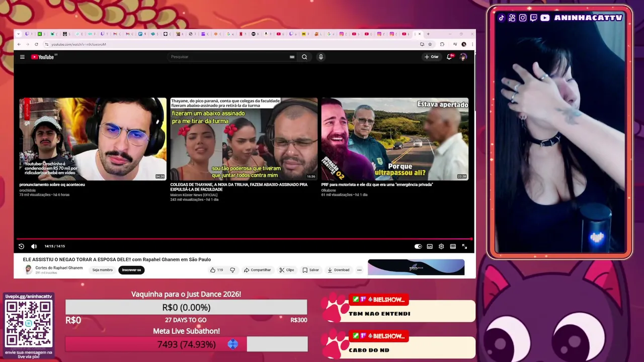The image size is (644, 362).
Task: Open the 'COLEGAS DE THAYANE' video title
Action: pos(238,187)
